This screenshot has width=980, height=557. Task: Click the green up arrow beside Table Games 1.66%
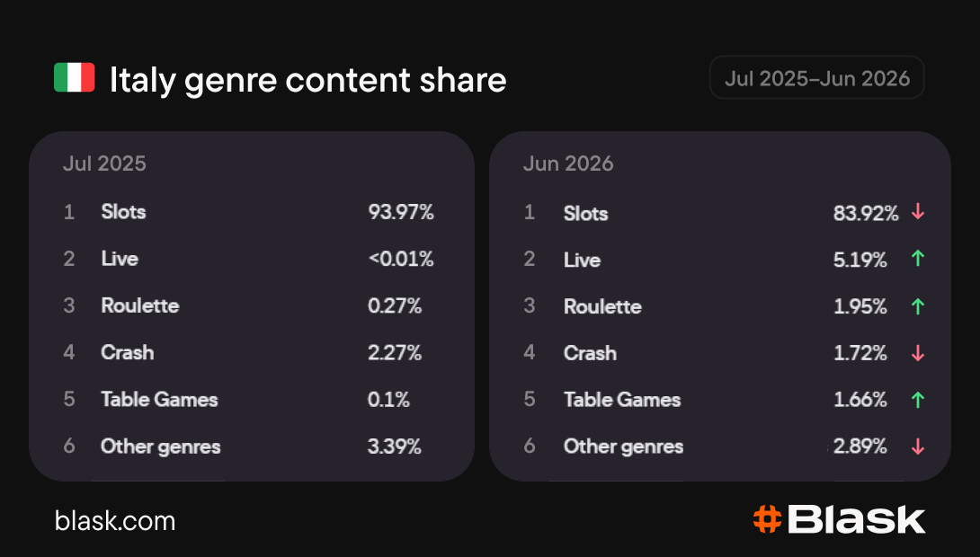click(x=917, y=400)
